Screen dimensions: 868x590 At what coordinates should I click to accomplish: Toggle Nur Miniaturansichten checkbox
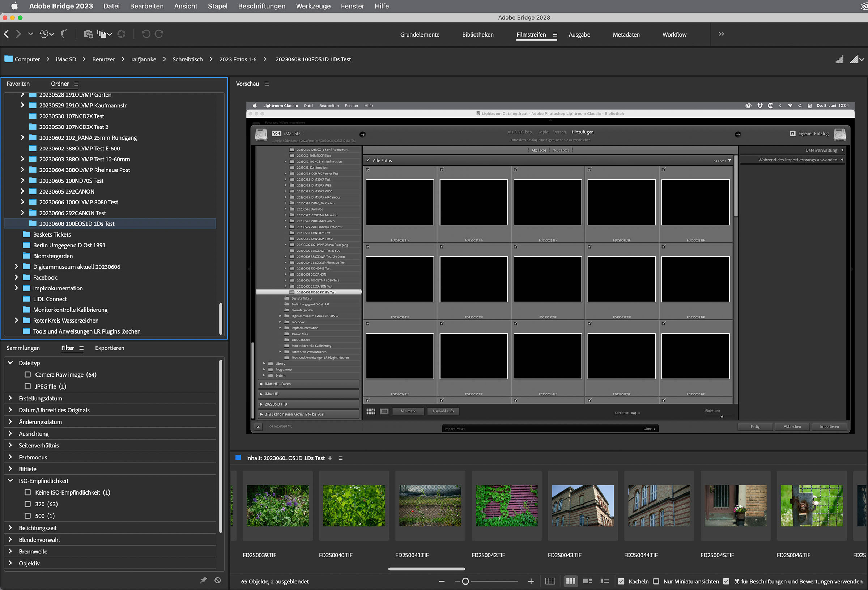(x=656, y=581)
